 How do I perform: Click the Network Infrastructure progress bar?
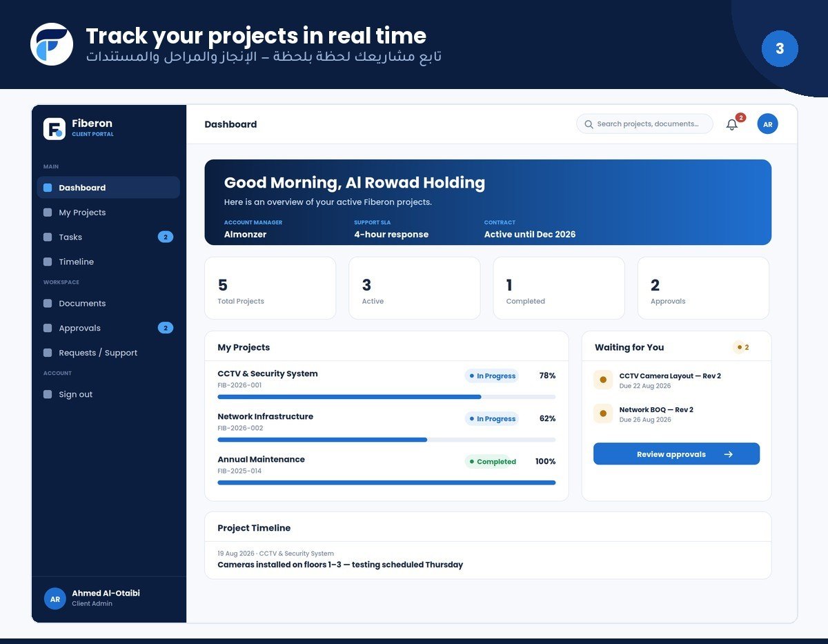(386, 440)
